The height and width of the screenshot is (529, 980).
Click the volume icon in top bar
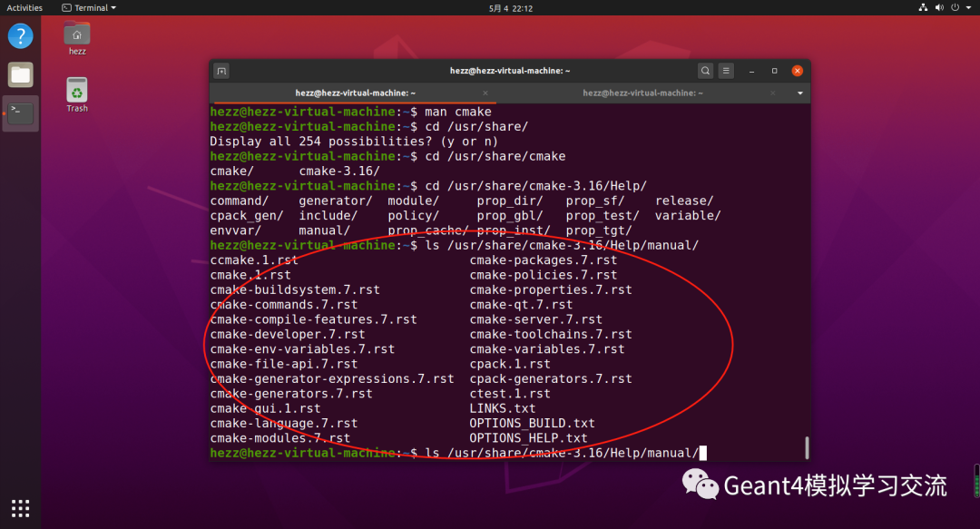tap(939, 7)
